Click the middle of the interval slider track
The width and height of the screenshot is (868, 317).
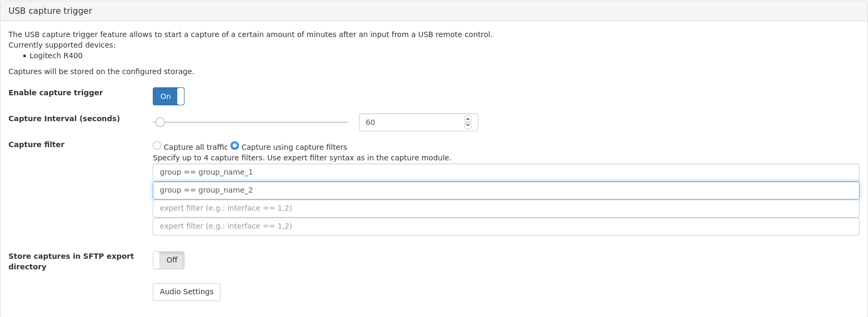click(x=251, y=122)
